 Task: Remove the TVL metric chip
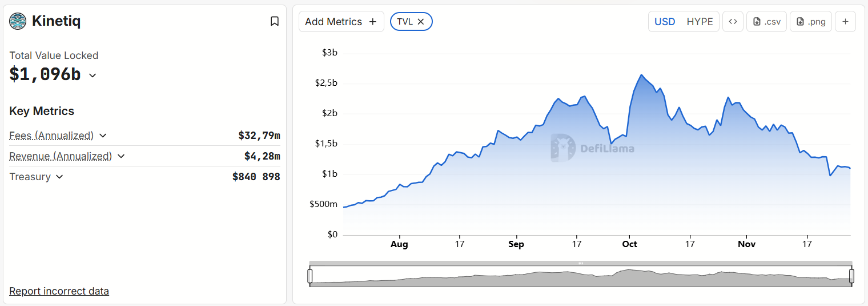coord(421,22)
